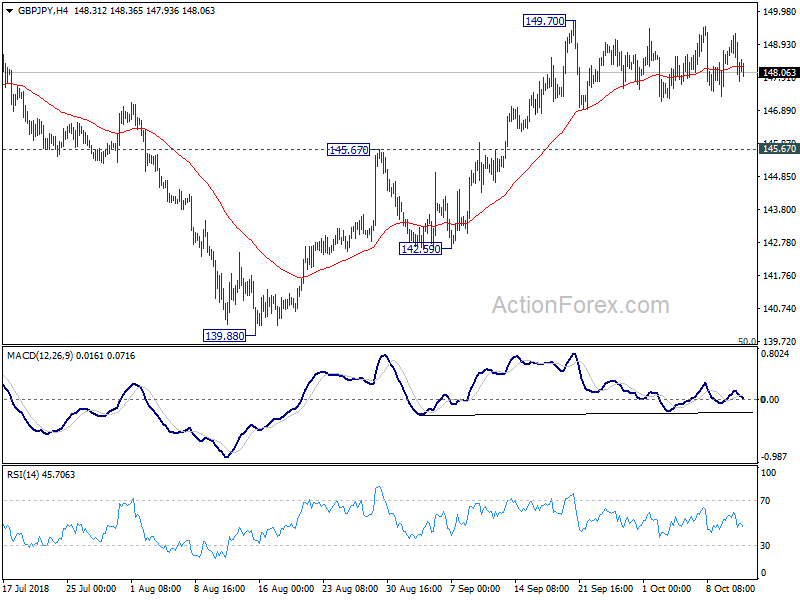800x600 pixels.
Task: Select the 21 Sep 16:00 date label
Action: coord(606,589)
